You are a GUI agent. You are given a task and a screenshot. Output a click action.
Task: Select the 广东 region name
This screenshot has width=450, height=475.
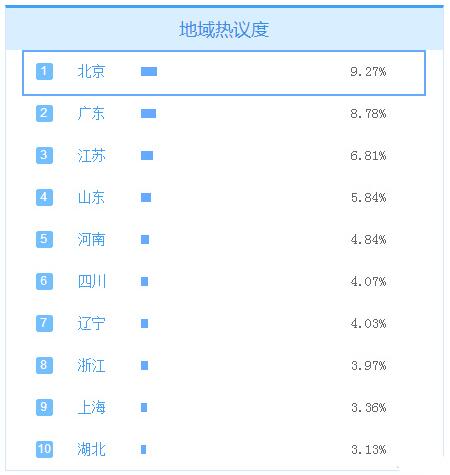(91, 113)
